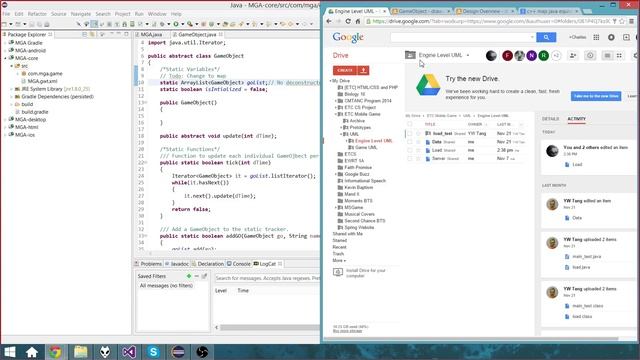The width and height of the screenshot is (640, 360).
Task: Tick the checkbox for Load file
Action: 409,150
